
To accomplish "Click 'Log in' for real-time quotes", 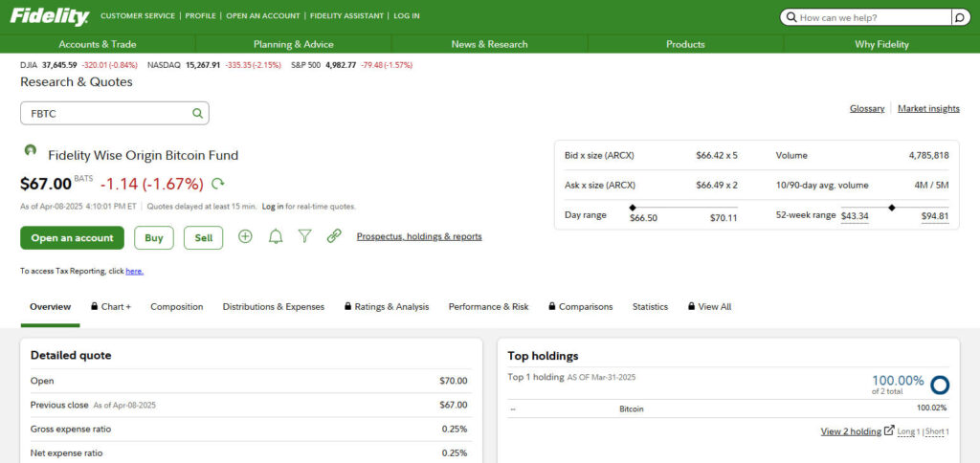I will pos(273,207).
